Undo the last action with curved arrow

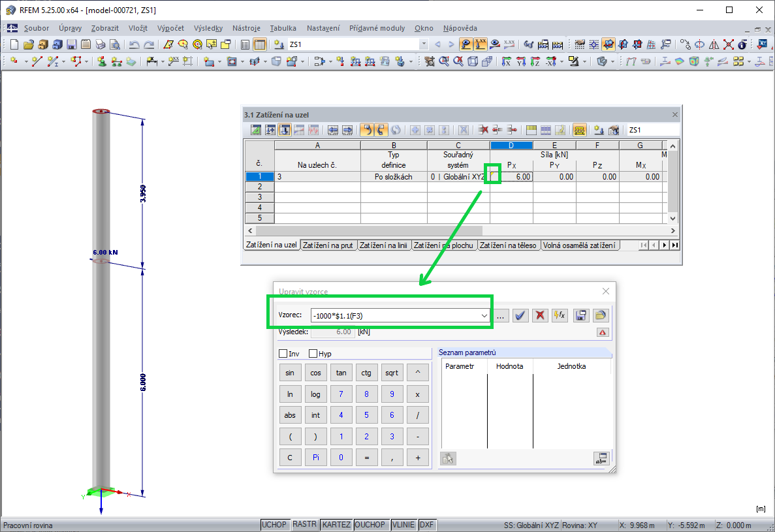click(x=134, y=44)
